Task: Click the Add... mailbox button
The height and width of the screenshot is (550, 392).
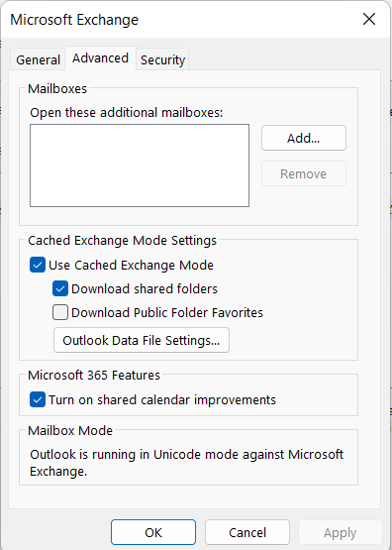Action: click(x=304, y=138)
